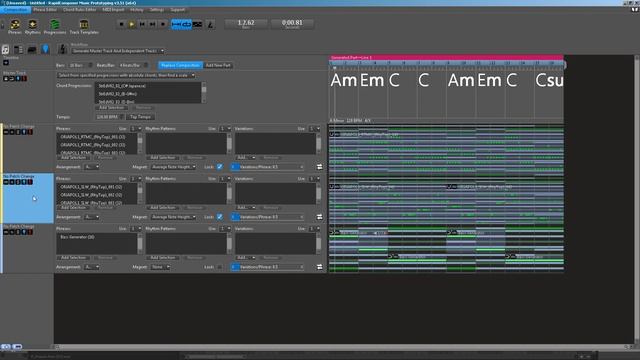Jump to start with the rewind button
Screen dimensions: 640x360
tap(142, 24)
